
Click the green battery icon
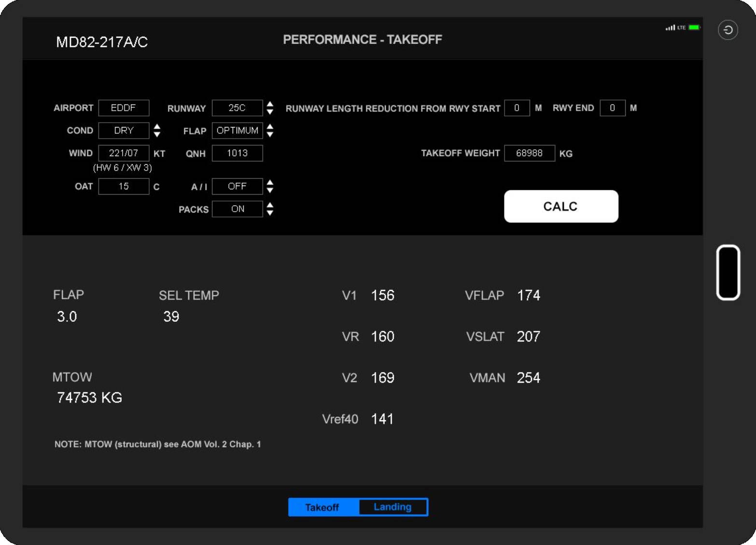[x=694, y=28]
